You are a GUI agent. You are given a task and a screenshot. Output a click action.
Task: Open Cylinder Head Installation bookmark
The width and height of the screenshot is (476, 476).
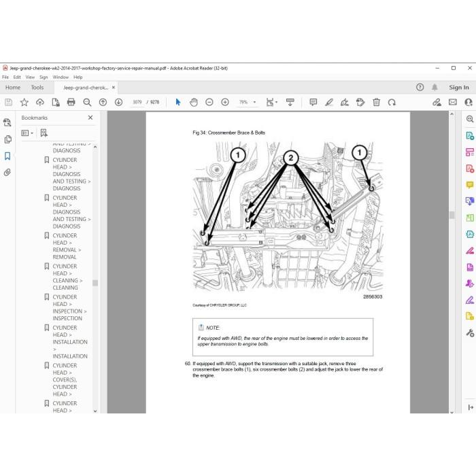(x=69, y=342)
